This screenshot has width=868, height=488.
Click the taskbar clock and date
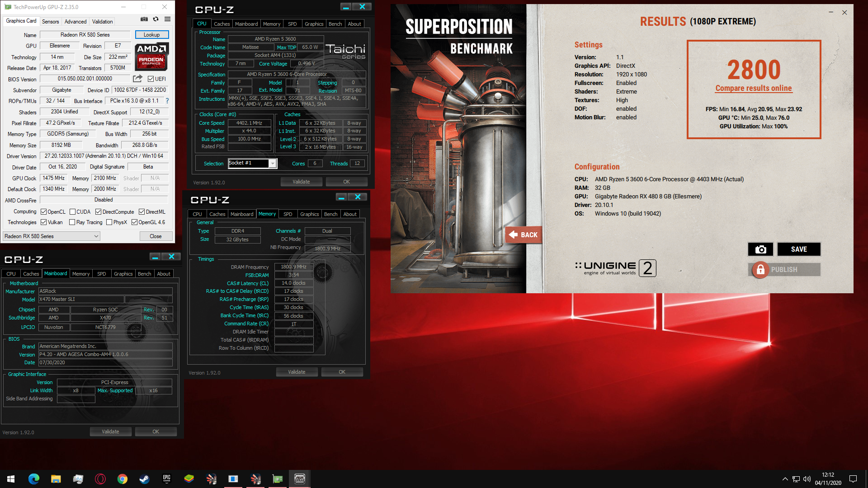click(x=828, y=479)
